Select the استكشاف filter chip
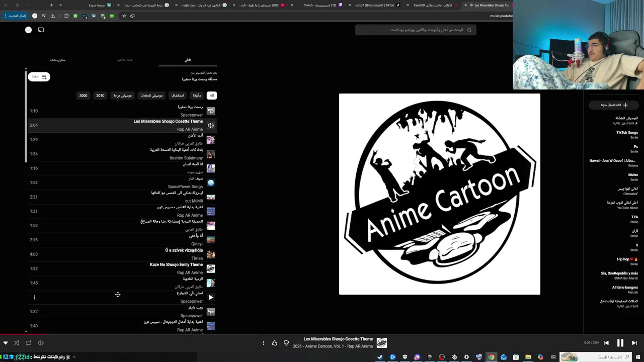 coord(178,96)
